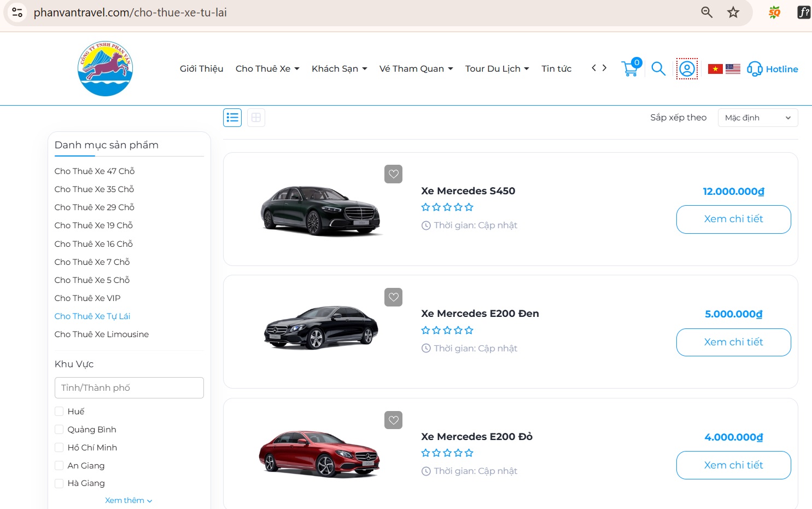Screen dimensions: 812x509
Task: Click the heart icon on Xe Mercedes E200 Đen
Action: [x=393, y=297]
